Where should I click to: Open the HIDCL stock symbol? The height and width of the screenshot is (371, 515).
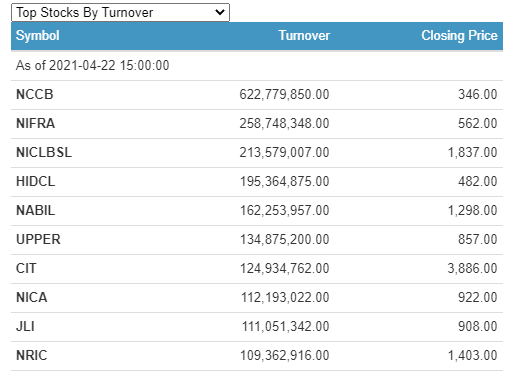click(36, 182)
